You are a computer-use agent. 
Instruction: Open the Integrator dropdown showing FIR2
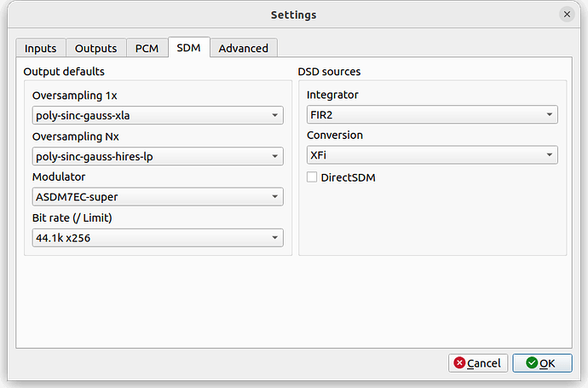pos(432,114)
